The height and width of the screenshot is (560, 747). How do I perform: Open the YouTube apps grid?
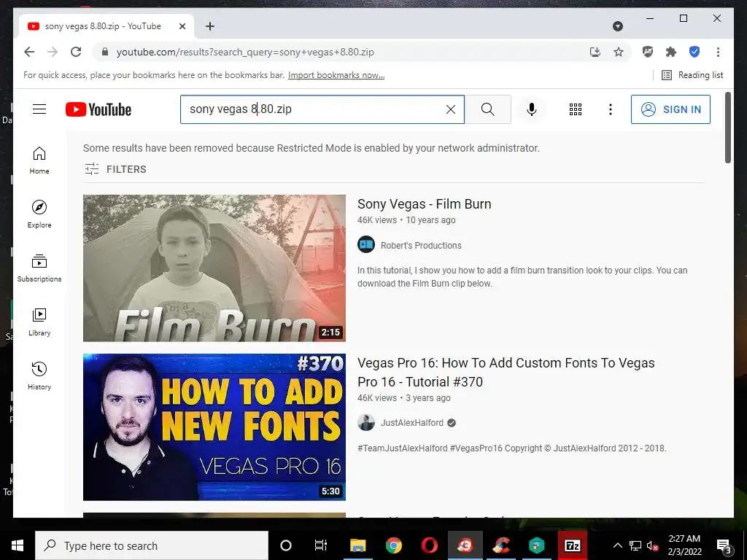click(576, 109)
